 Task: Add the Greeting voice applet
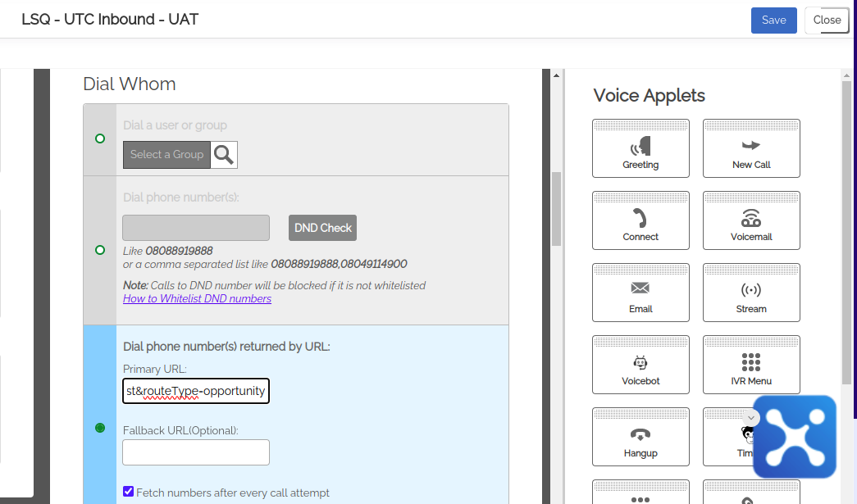coord(640,148)
